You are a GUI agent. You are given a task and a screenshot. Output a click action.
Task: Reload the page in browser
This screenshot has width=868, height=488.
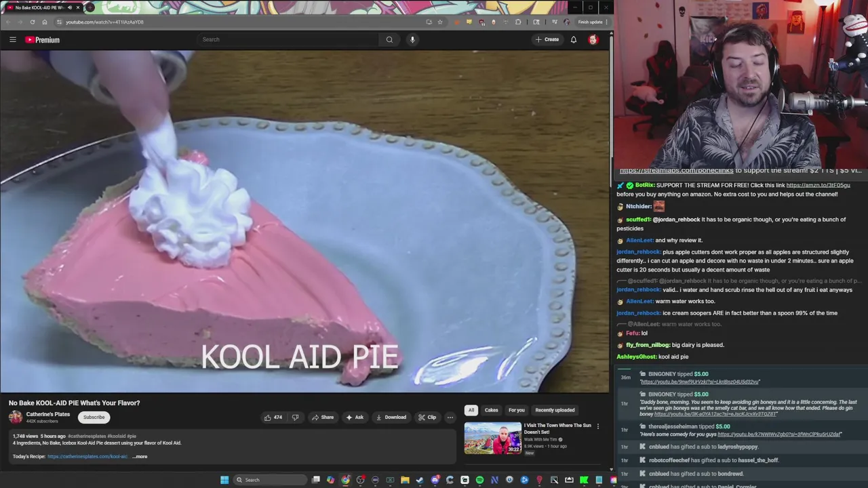point(32,22)
